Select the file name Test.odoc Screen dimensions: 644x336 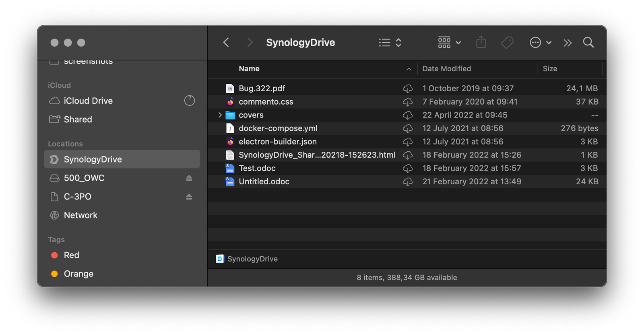tap(257, 168)
